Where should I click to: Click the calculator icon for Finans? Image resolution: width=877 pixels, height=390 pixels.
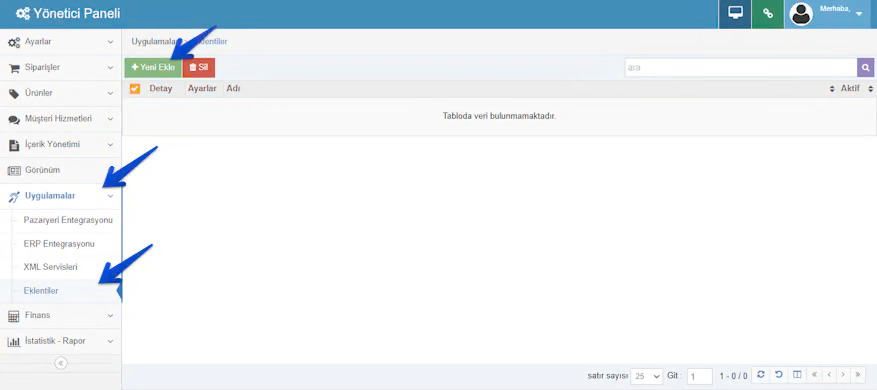(14, 316)
